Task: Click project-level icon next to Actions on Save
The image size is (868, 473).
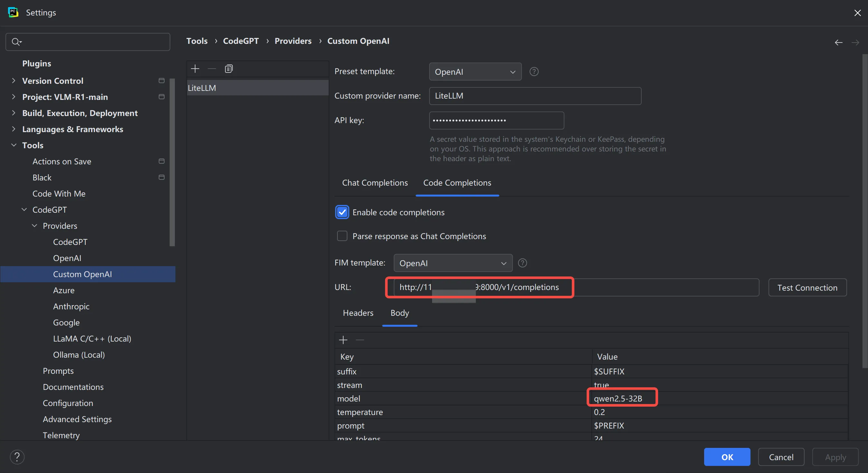Action: click(161, 161)
